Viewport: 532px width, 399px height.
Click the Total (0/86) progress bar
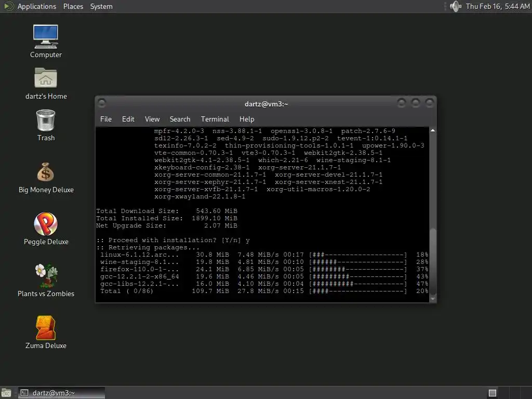357,291
